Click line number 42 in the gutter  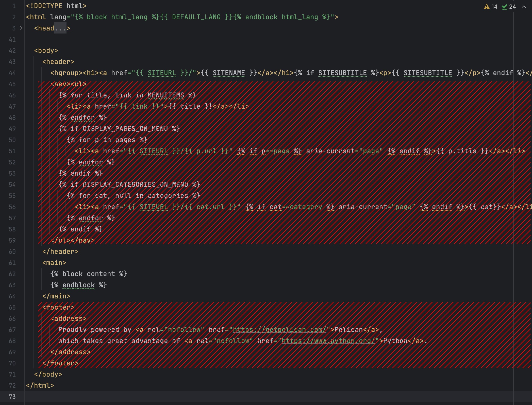[x=12, y=50]
